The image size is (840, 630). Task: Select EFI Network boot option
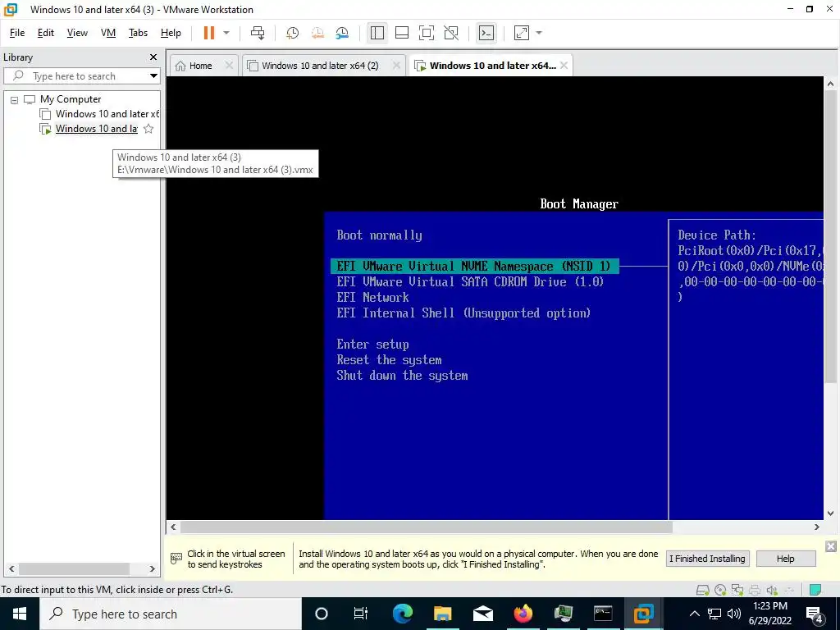[x=372, y=297]
